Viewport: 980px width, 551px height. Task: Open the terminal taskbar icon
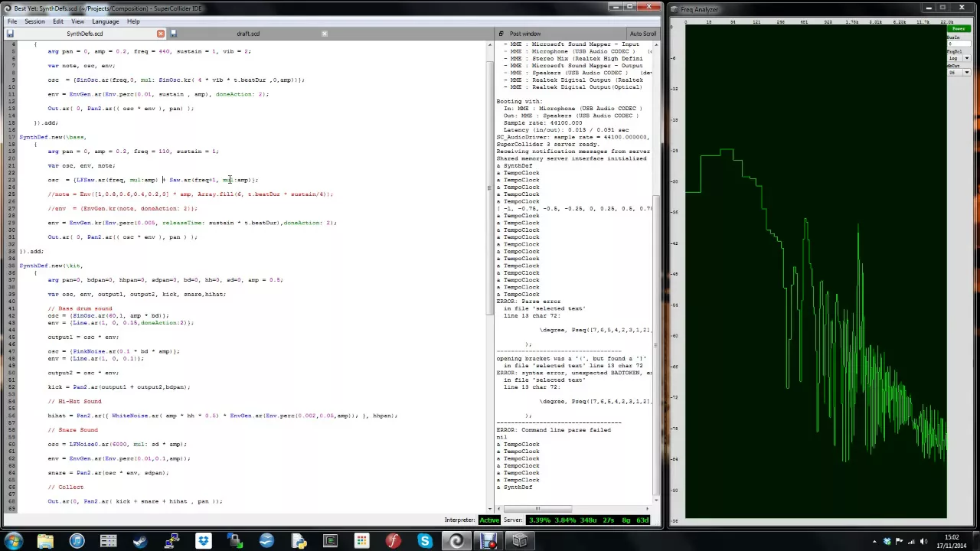point(330,541)
